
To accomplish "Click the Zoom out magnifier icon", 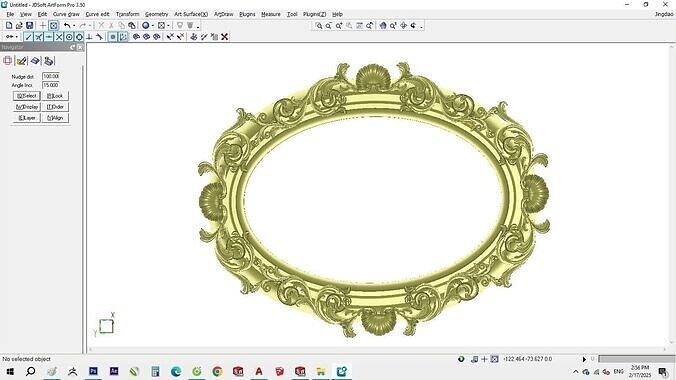I will pos(329,26).
